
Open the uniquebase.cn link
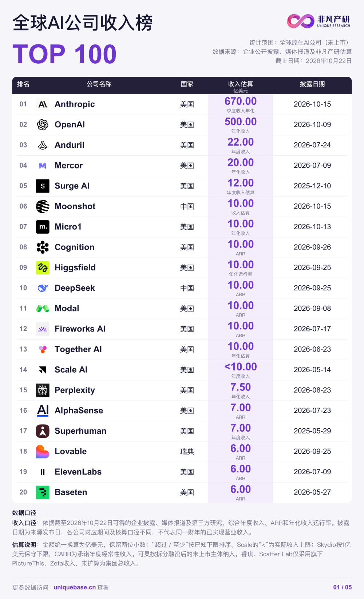[x=75, y=587]
